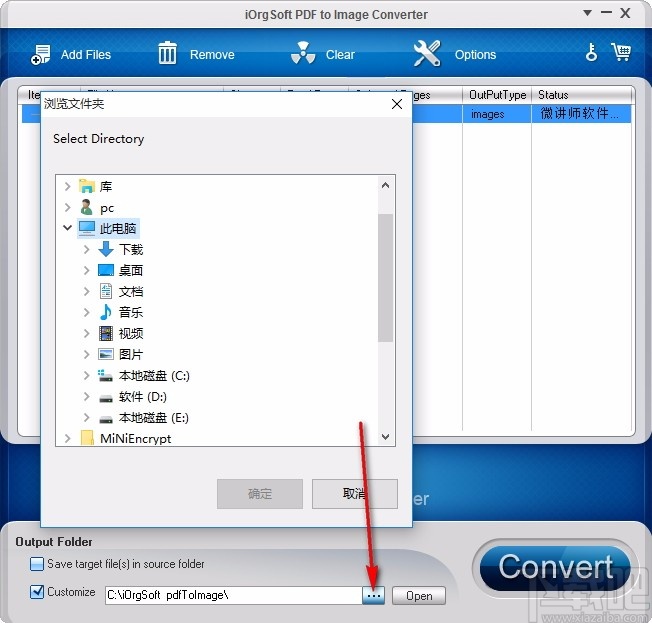This screenshot has width=652, height=623.
Task: Open the title bar dropdown triangle menu
Action: (x=588, y=13)
